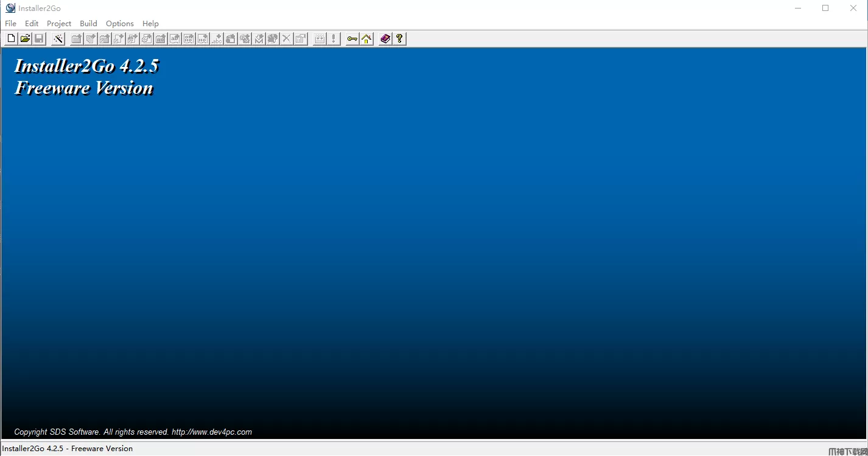868x456 pixels.
Task: Open the Help menu
Action: click(150, 23)
